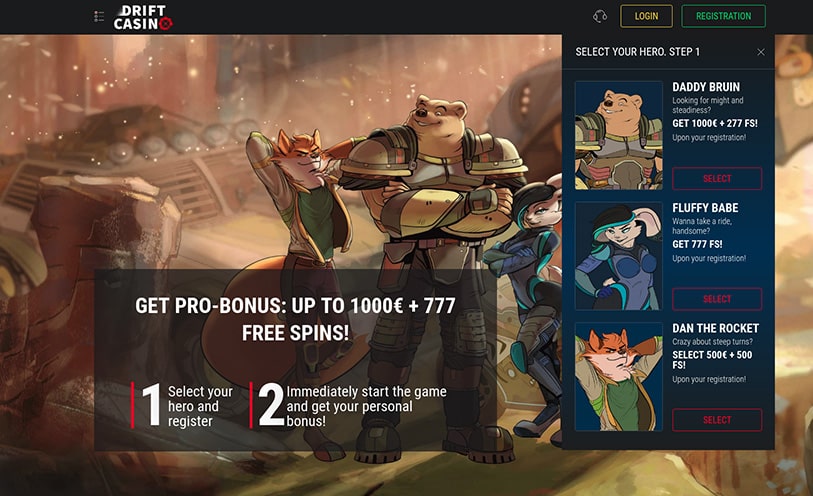Screen dimensions: 813x496
Task: Click the DADDY BRUIN title text
Action: 706,87
